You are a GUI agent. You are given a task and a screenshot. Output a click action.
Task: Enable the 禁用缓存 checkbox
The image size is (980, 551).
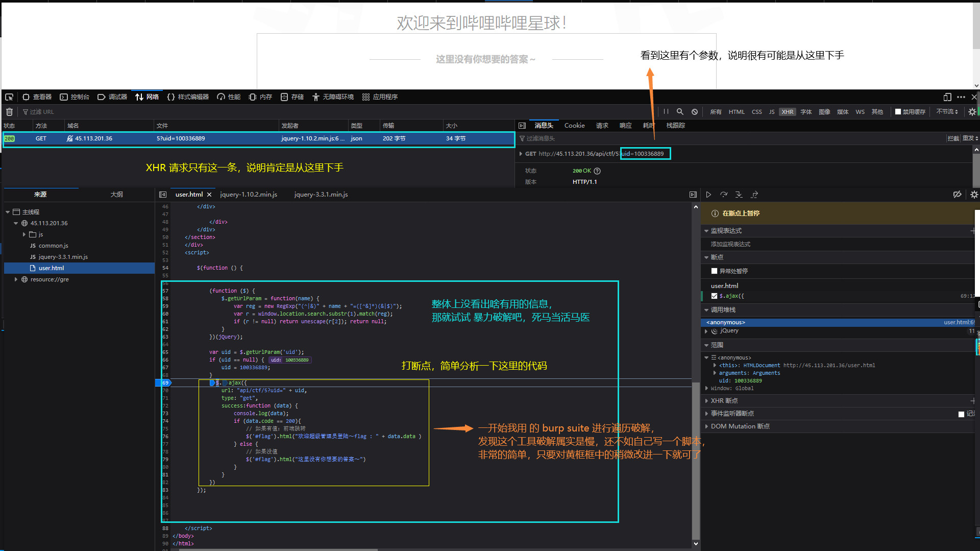[x=898, y=112]
